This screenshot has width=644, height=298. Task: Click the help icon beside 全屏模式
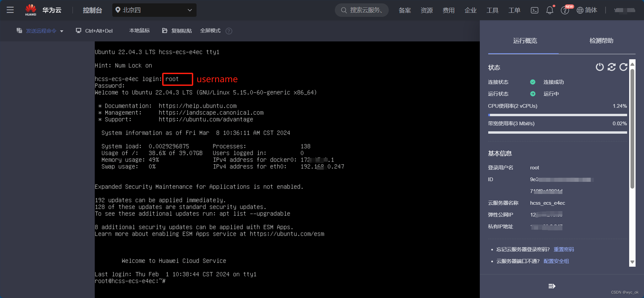(229, 31)
